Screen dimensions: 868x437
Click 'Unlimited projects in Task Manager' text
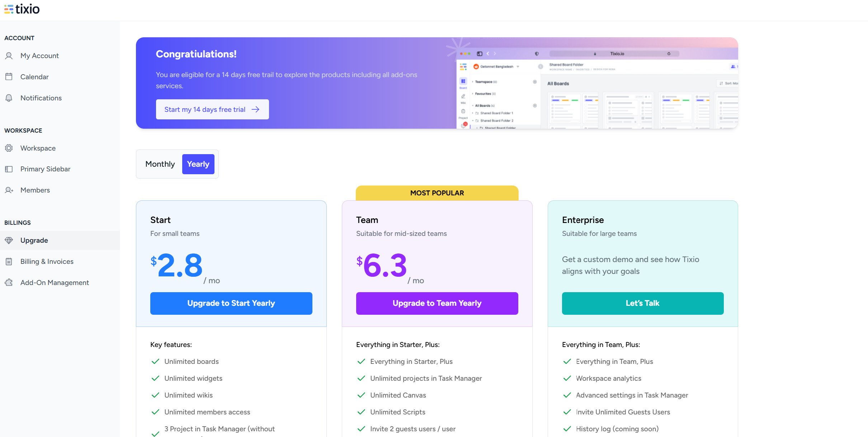point(426,378)
